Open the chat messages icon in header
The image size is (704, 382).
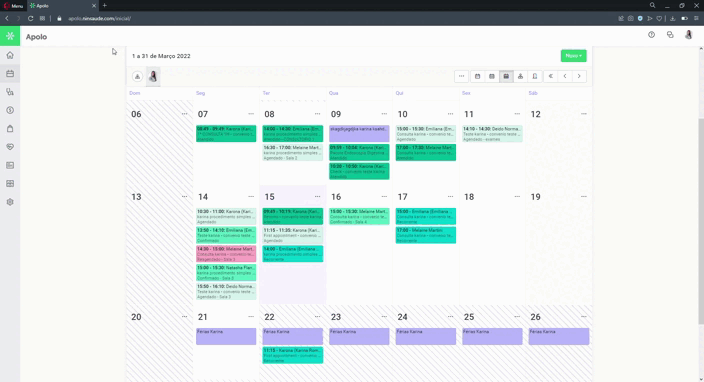click(x=670, y=35)
